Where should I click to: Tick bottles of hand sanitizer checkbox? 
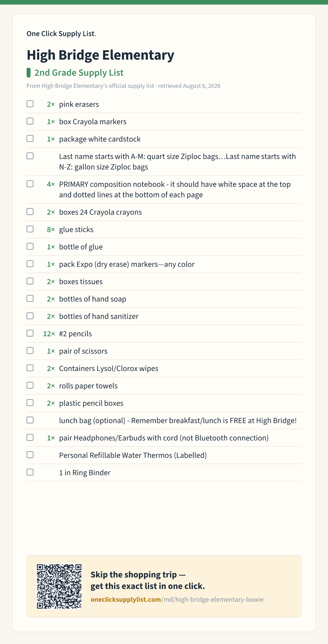click(x=30, y=316)
